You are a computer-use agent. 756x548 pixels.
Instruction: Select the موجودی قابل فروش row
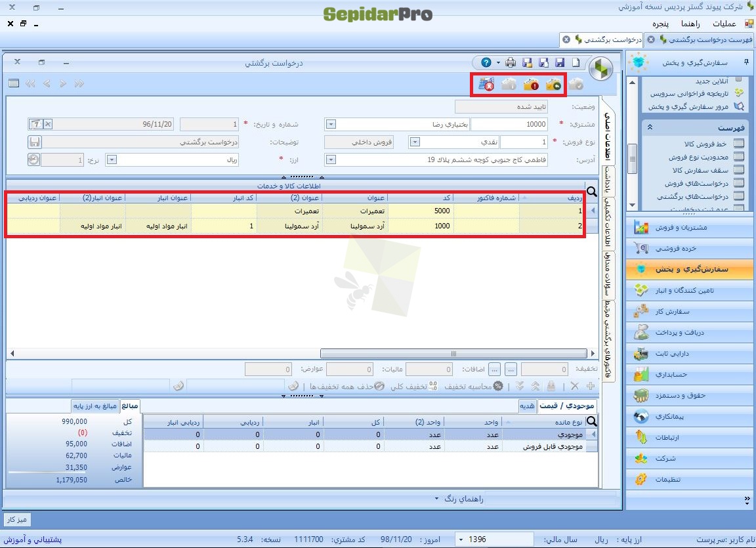coord(370,446)
